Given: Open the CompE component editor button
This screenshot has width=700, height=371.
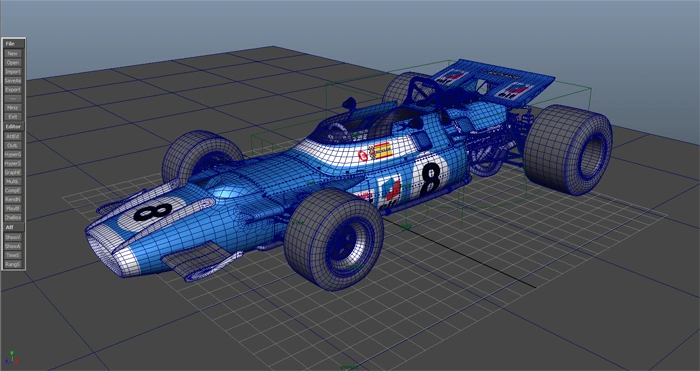Looking at the screenshot, I should point(13,190).
